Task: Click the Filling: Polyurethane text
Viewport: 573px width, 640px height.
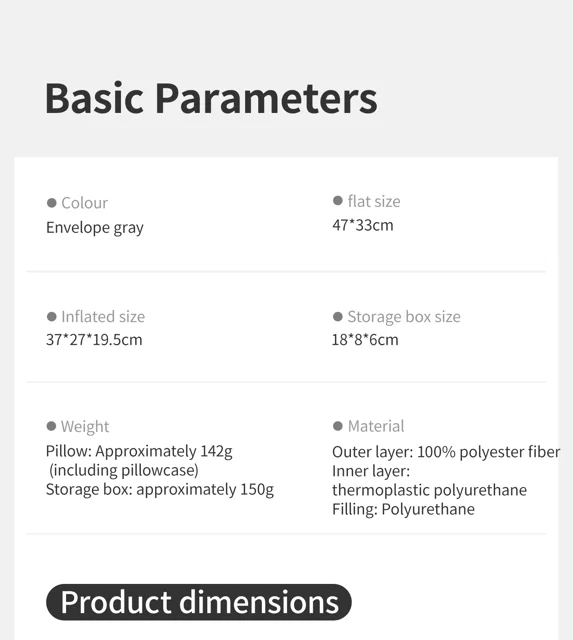Action: tap(403, 509)
